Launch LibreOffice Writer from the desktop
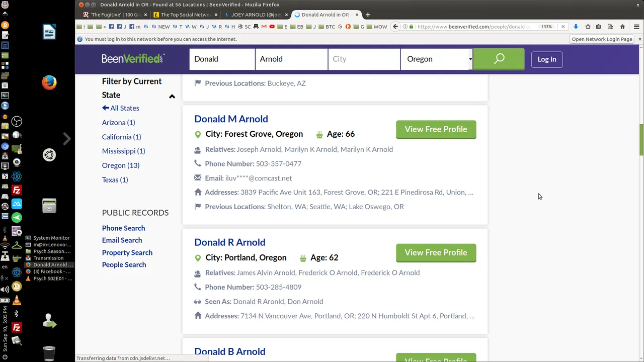 point(49,32)
